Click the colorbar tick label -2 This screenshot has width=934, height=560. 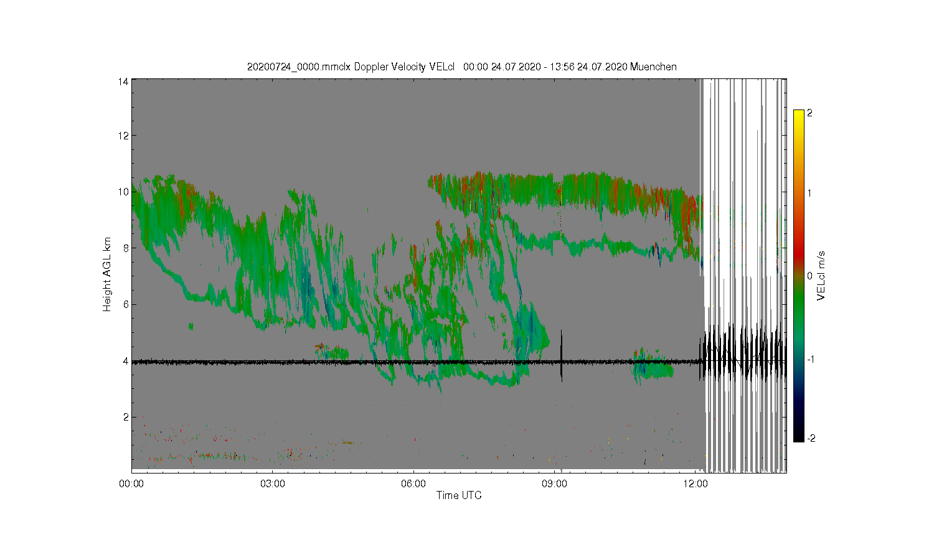coord(811,439)
